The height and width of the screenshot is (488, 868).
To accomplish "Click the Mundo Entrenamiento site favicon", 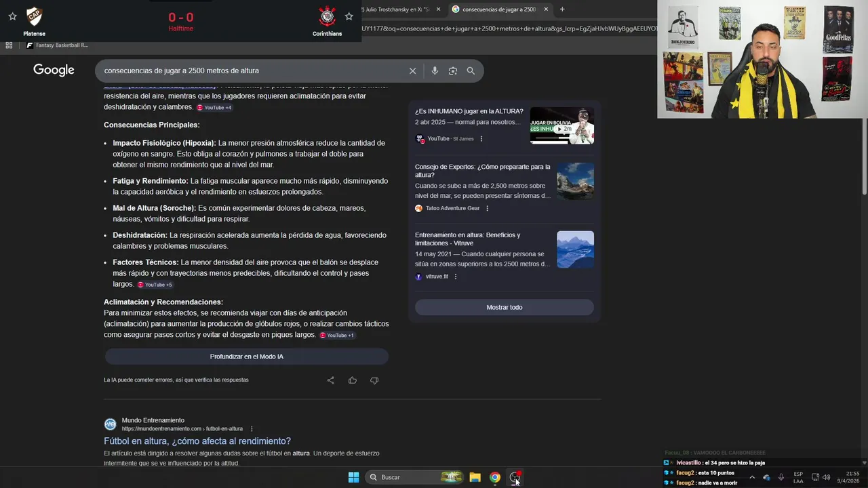I will (x=110, y=424).
